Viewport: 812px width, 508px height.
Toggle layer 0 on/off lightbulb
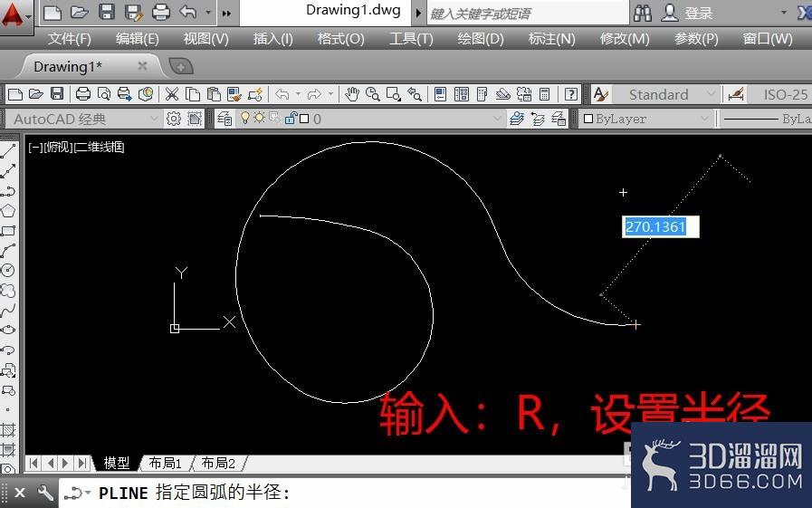[x=245, y=118]
